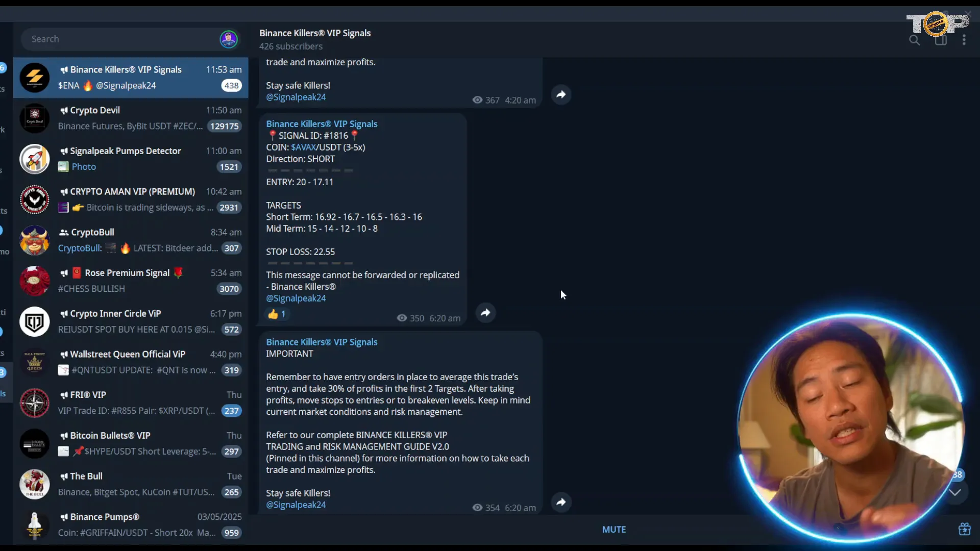Open the CryptoBull group chat
Image resolution: width=980 pixels, height=551 pixels.
pyautogui.click(x=131, y=240)
